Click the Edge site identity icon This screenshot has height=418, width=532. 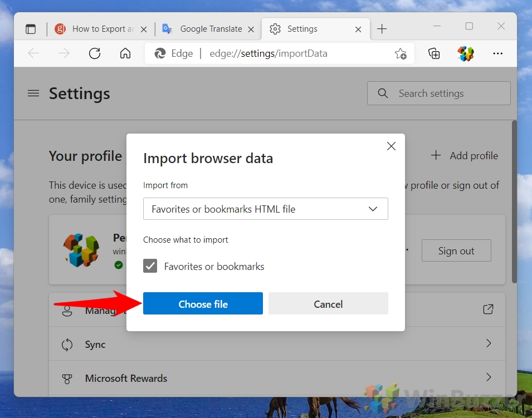click(160, 53)
